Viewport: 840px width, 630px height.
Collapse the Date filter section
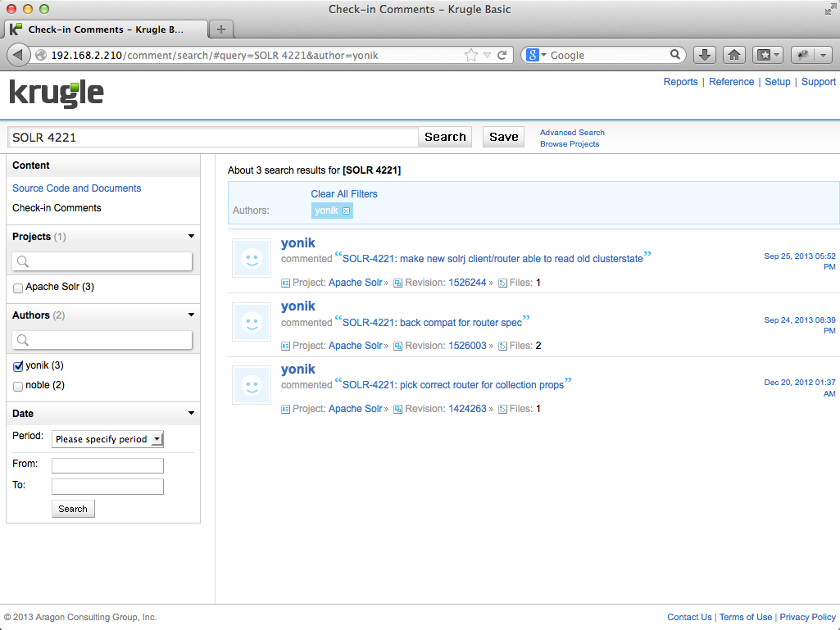(191, 413)
